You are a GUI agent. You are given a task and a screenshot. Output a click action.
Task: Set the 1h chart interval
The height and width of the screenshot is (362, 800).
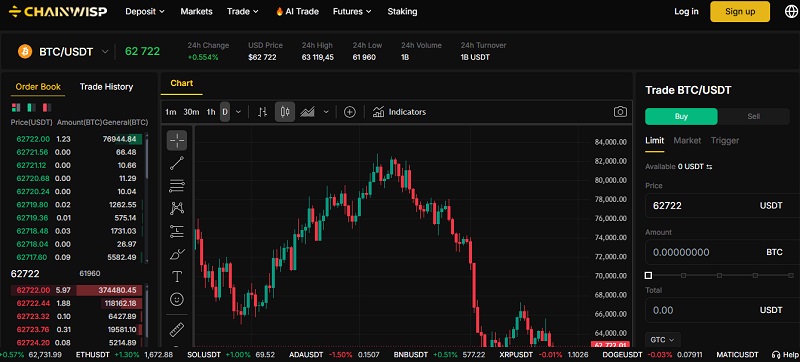point(211,112)
